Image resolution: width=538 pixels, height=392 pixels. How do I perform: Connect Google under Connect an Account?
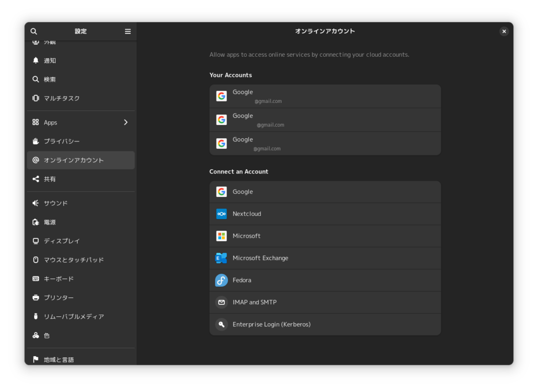[x=325, y=192]
